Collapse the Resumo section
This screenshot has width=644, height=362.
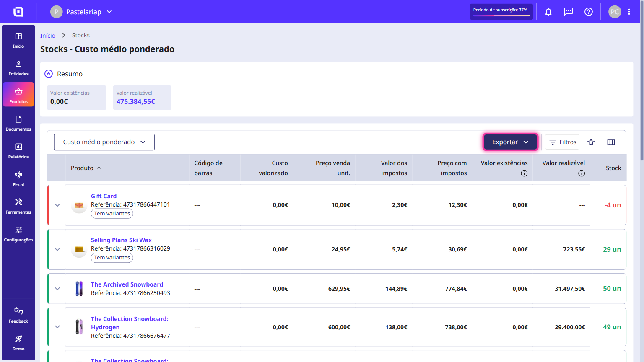[x=49, y=74]
